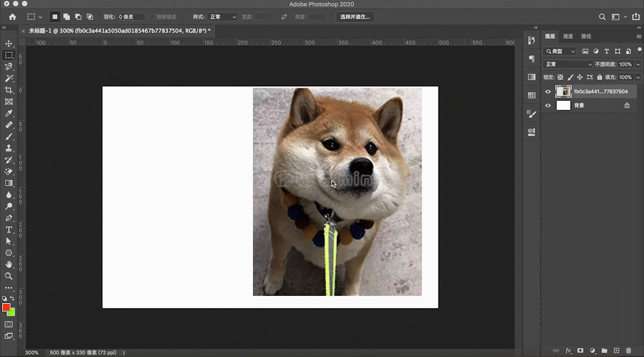Toggle Quick Mask mode
This screenshot has height=357, width=644.
[8, 324]
